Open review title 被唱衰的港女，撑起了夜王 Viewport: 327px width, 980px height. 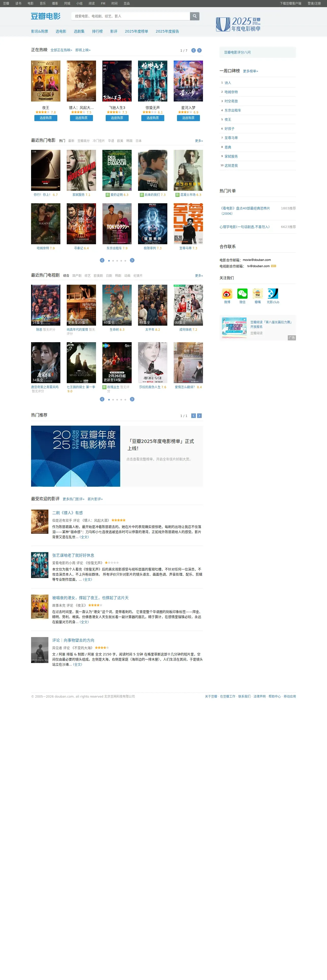pyautogui.click(x=90, y=598)
